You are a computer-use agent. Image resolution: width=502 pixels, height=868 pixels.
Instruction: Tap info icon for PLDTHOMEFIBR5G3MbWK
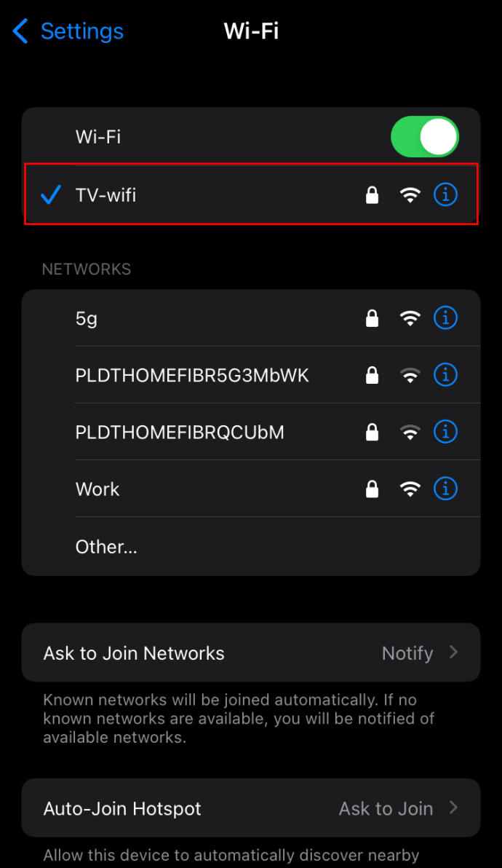coord(445,375)
